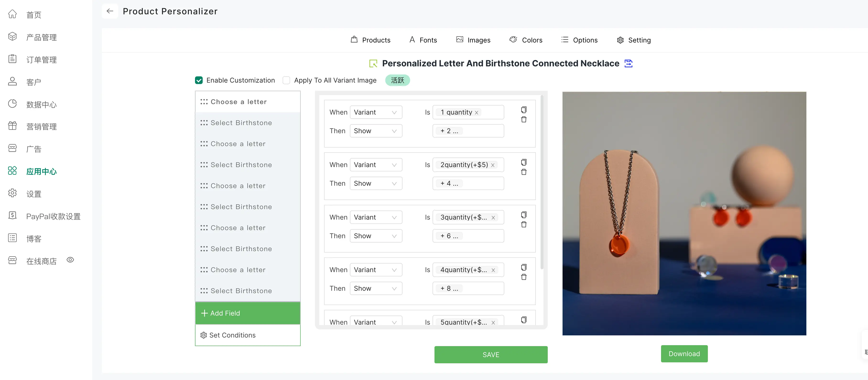Click the edit icon after the product title

[629, 63]
